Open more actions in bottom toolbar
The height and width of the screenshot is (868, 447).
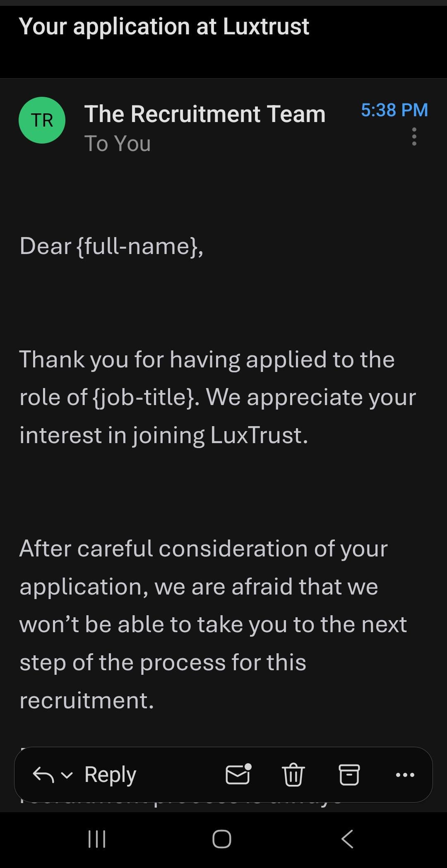coord(405,774)
